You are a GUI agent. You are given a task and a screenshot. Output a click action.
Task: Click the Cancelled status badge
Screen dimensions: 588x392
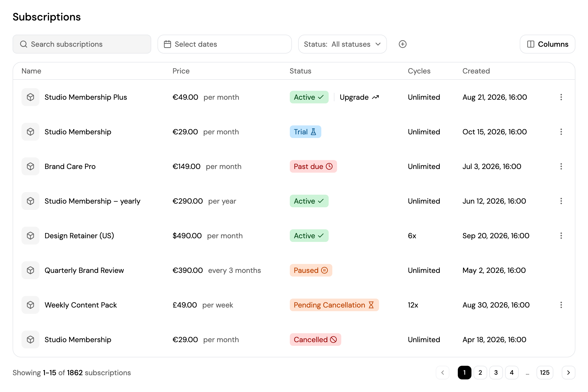(x=315, y=340)
